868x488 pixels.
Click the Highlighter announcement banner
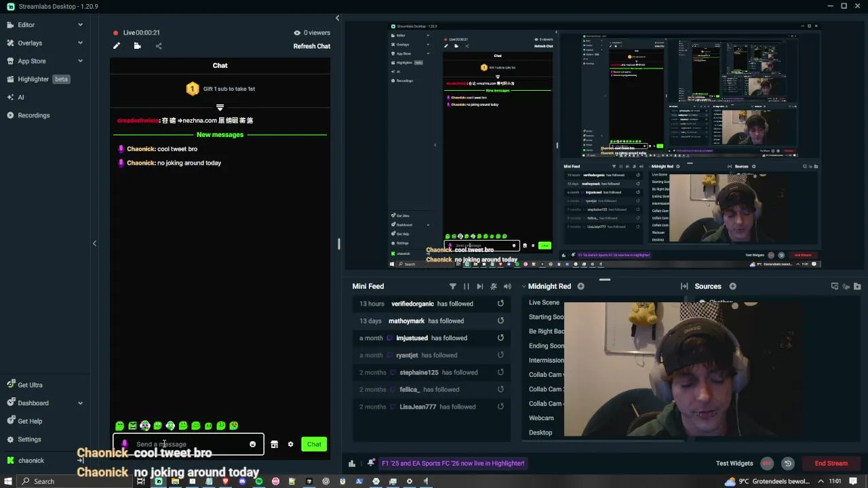pos(453,463)
